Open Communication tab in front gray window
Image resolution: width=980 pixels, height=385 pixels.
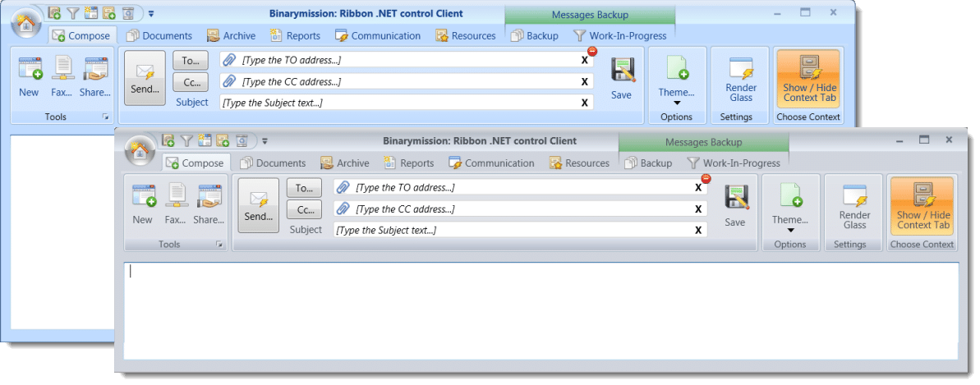(492, 163)
